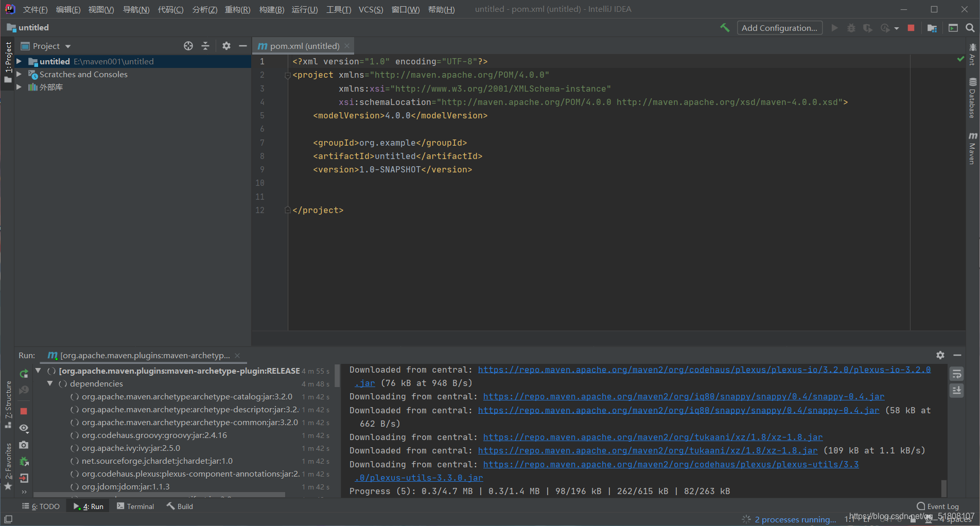The width and height of the screenshot is (980, 526).
Task: Open the Maven tool window on right sidebar
Action: point(972,148)
